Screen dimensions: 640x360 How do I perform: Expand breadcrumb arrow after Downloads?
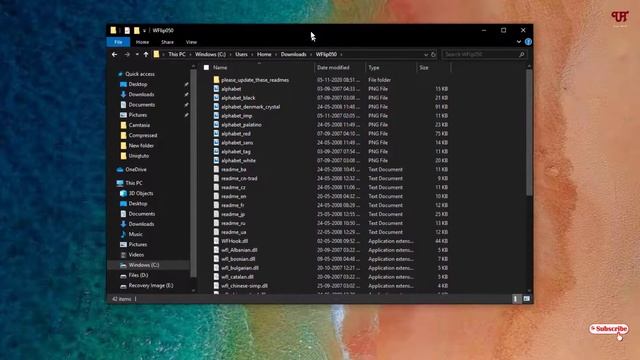[x=311, y=54]
